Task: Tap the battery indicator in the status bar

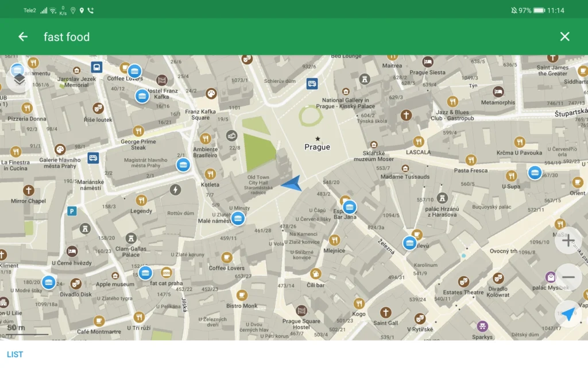Action: [538, 9]
